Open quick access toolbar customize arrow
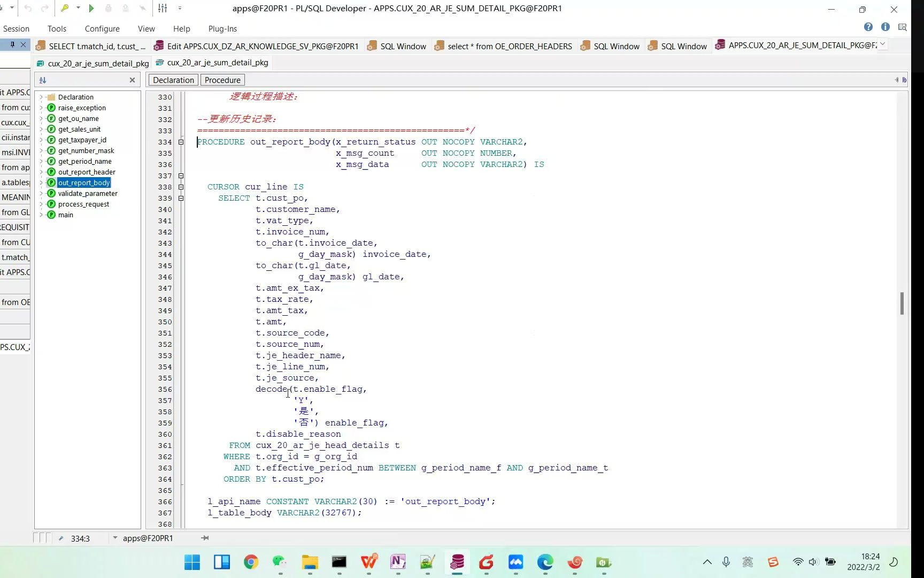The image size is (924, 578). click(180, 8)
